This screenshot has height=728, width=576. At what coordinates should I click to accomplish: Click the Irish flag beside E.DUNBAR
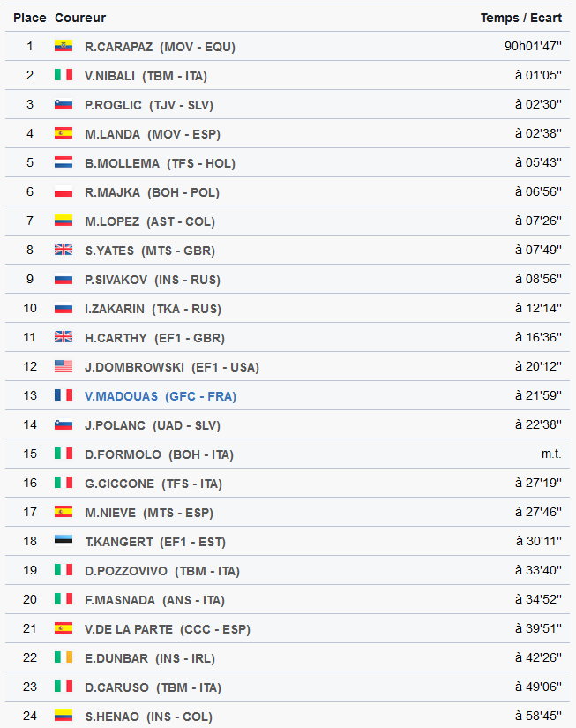click(64, 657)
